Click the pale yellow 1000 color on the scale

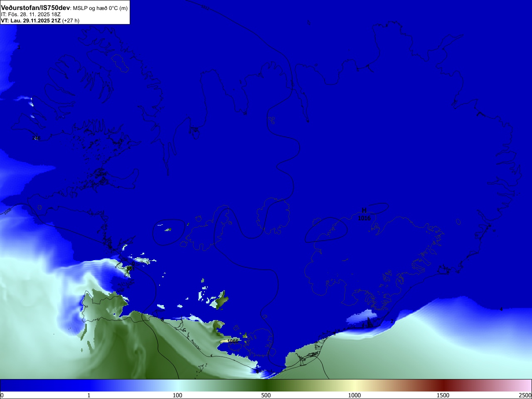click(355, 385)
